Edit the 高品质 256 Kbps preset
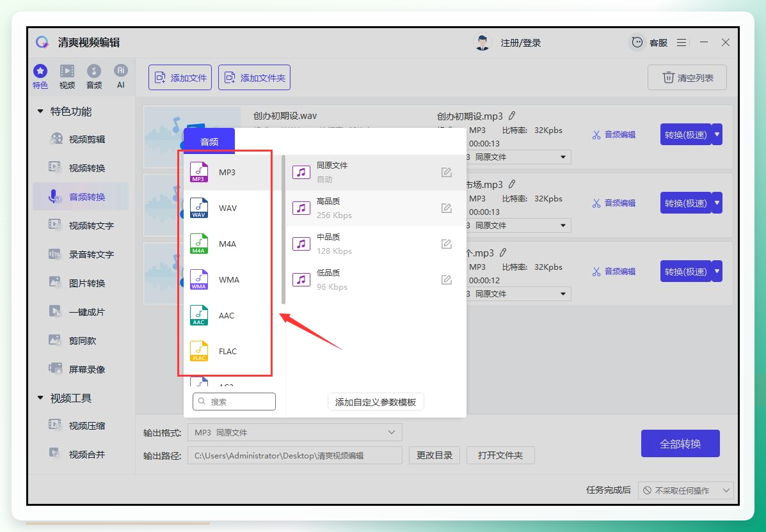The height and width of the screenshot is (532, 766). (446, 208)
